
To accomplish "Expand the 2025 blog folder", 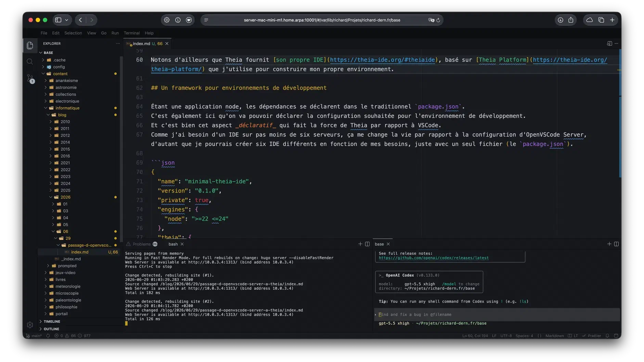I will (65, 190).
